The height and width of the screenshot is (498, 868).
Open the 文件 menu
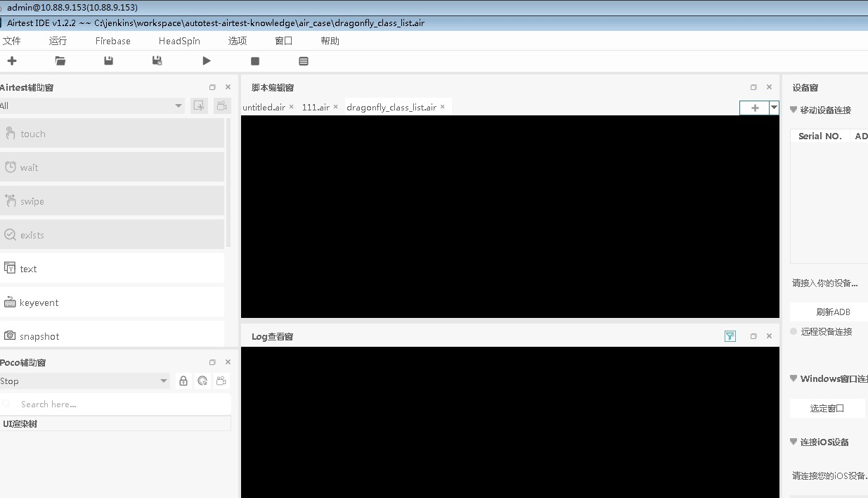click(x=12, y=41)
